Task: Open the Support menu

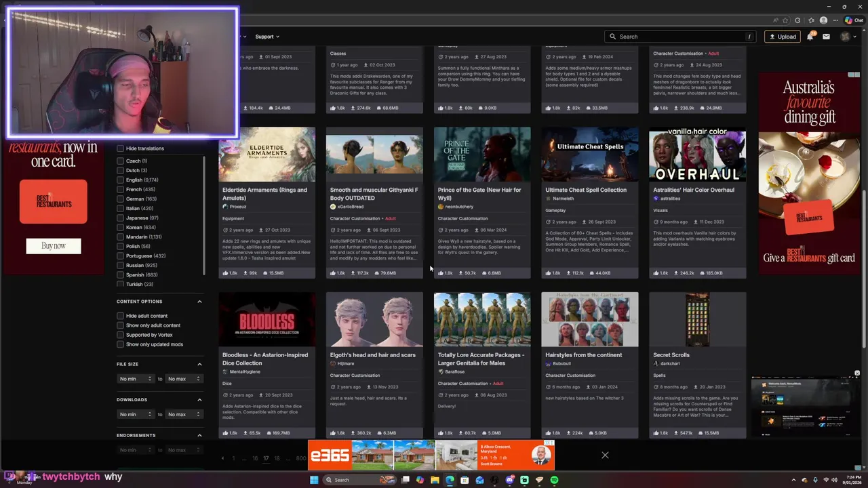Action: click(x=267, y=37)
